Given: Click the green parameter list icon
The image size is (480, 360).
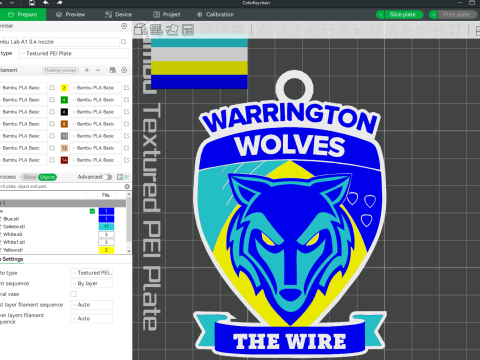Looking at the screenshot, I should click(x=127, y=177).
